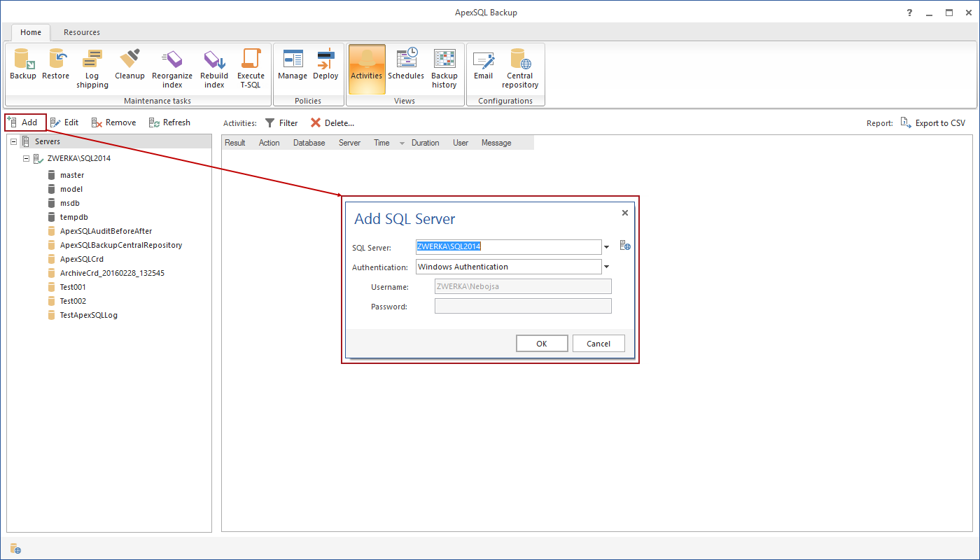Image resolution: width=980 pixels, height=560 pixels.
Task: Sort by Duration column header
Action: tap(426, 143)
